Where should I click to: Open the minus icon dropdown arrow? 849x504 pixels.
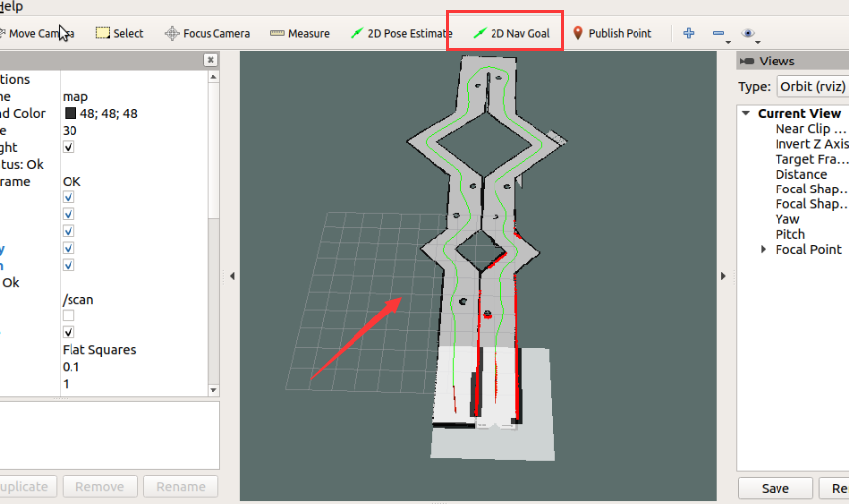point(728,42)
